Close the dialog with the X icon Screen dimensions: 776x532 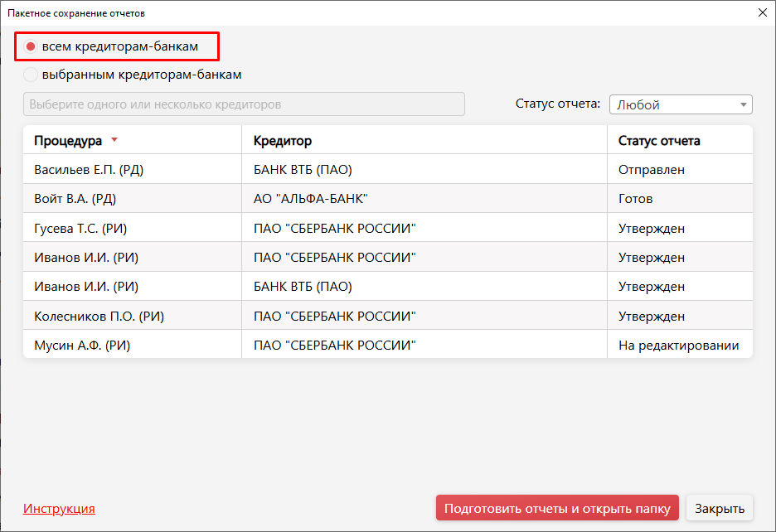[x=762, y=12]
